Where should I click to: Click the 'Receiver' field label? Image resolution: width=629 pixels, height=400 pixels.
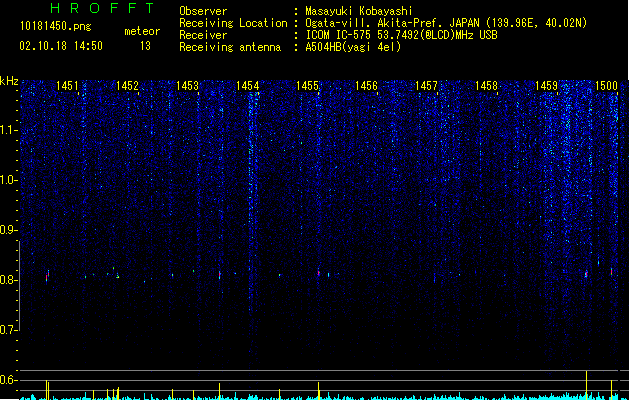click(x=203, y=35)
